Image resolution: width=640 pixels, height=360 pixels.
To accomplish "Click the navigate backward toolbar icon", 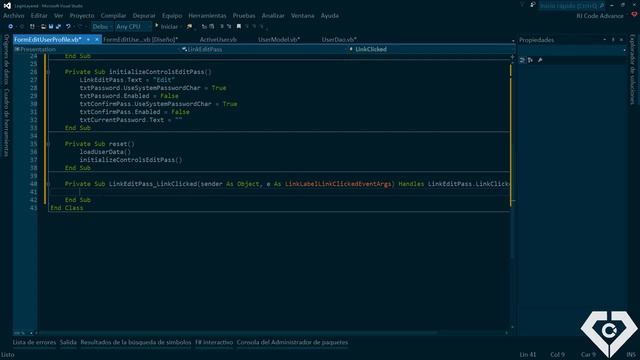I will (11, 27).
